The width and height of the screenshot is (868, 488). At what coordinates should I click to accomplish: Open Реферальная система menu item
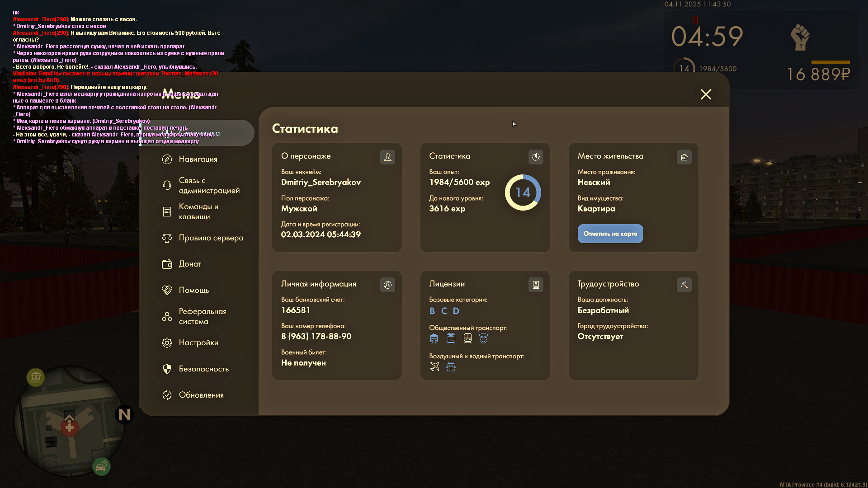pyautogui.click(x=202, y=316)
